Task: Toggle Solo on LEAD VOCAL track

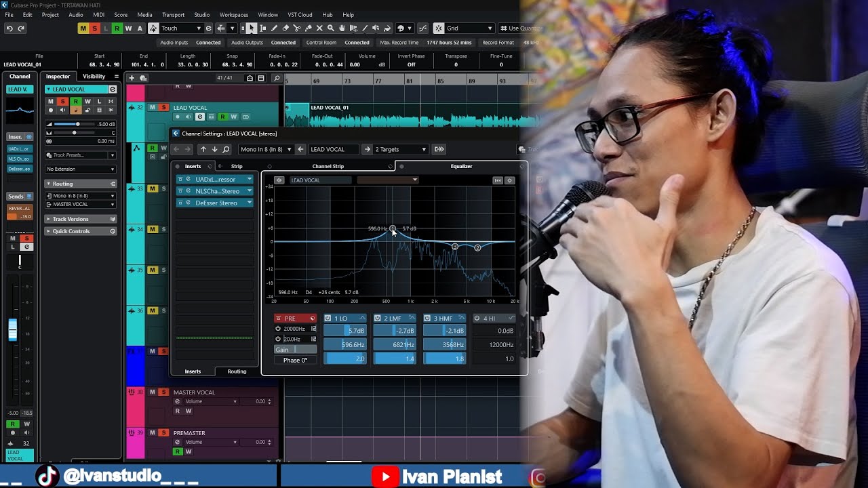Action: [x=163, y=107]
